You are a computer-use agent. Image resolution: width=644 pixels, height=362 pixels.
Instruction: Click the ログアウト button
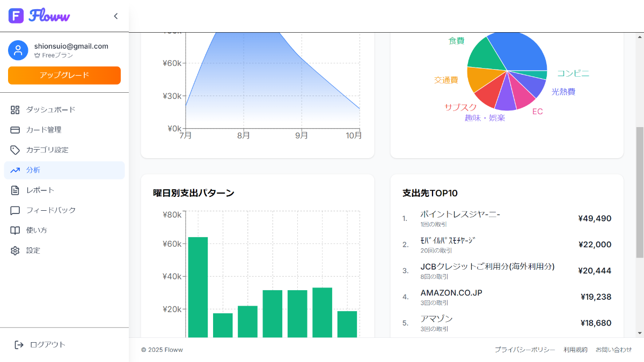[40, 344]
